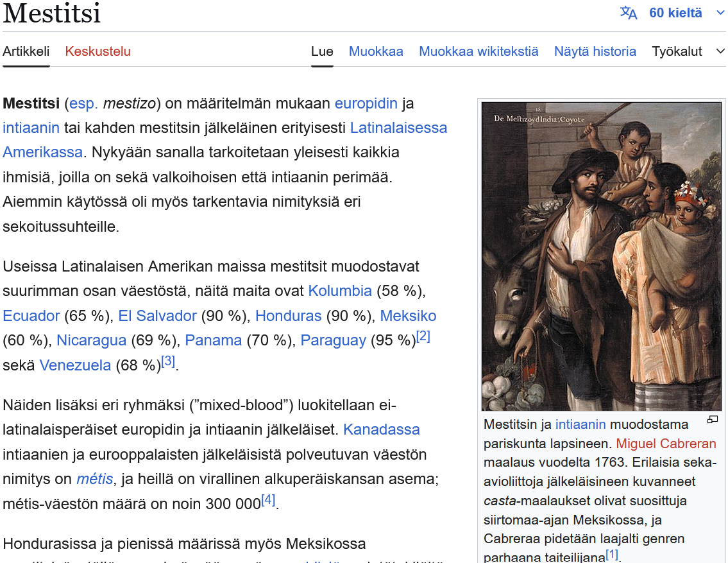This screenshot has width=728, height=563.
Task: Open the Nicaragua link
Action: [x=92, y=340]
